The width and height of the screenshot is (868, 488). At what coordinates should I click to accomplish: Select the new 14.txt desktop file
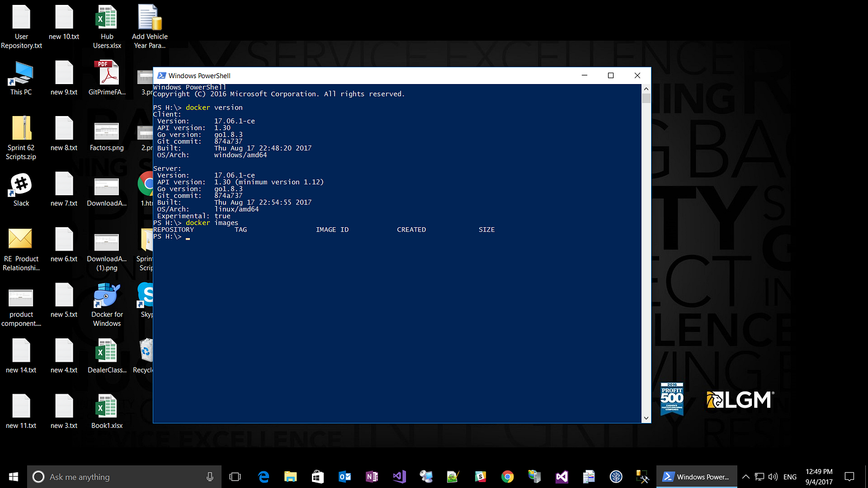pos(21,356)
